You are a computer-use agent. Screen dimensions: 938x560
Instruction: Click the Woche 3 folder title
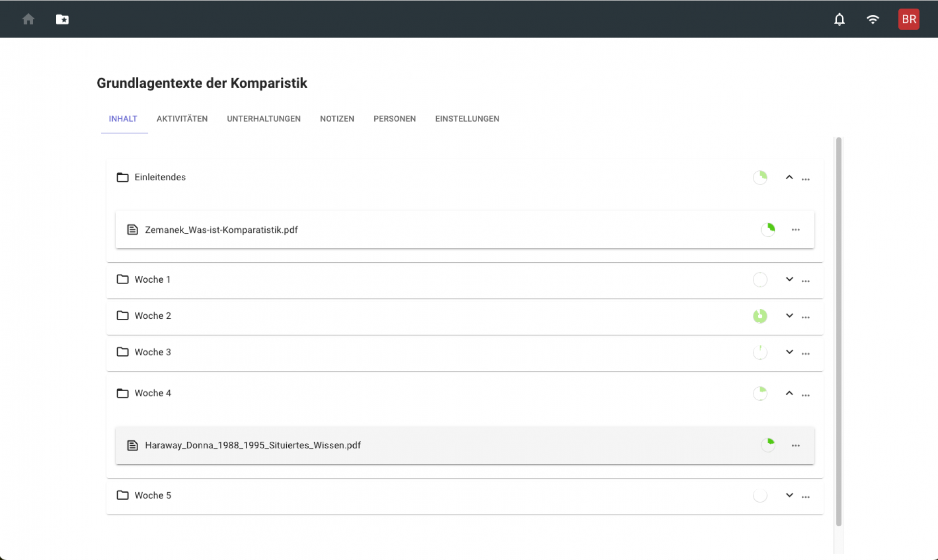click(x=153, y=352)
